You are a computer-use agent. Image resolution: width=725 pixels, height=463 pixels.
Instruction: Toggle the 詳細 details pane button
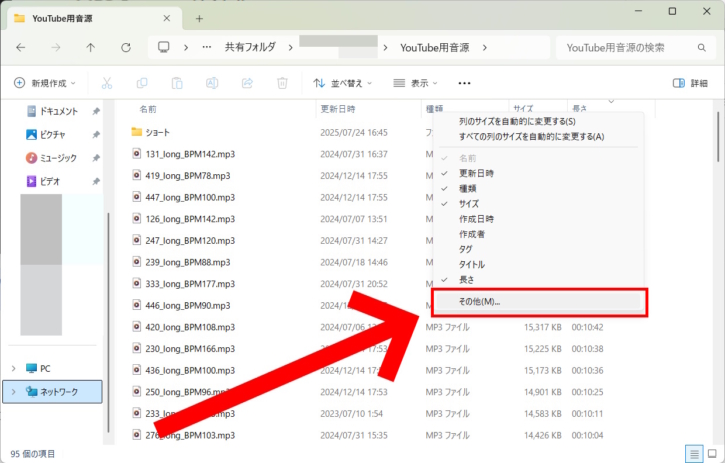(690, 84)
